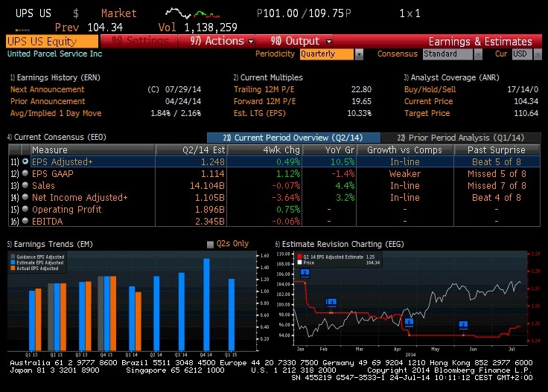Open Current Consensus (EEO) link
Viewport: 548px width, 392px height.
tap(57, 137)
